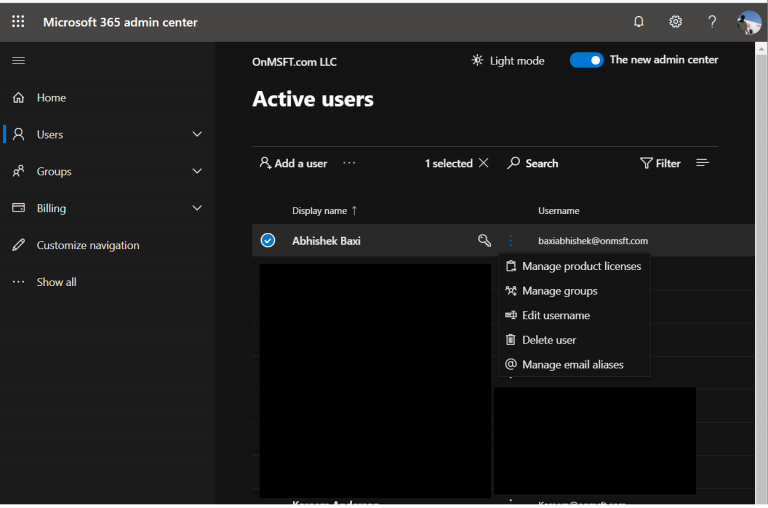Screen dimensions: 768x508
Task: Click Show all navigation link
Action: (x=57, y=282)
